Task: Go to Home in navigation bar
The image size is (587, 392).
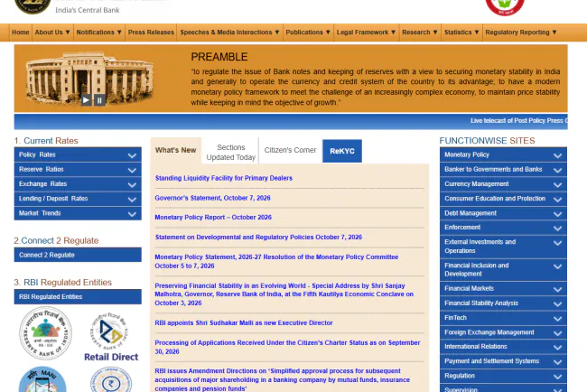Action: (x=21, y=33)
